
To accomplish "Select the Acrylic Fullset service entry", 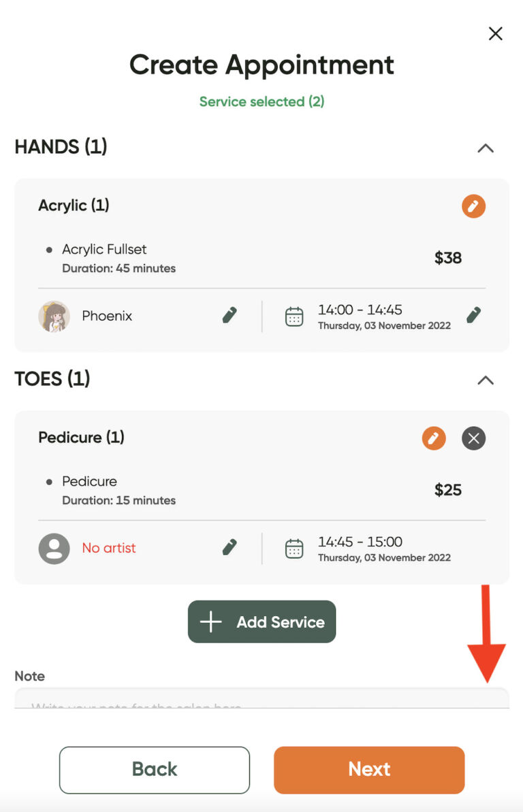I will 104,250.
